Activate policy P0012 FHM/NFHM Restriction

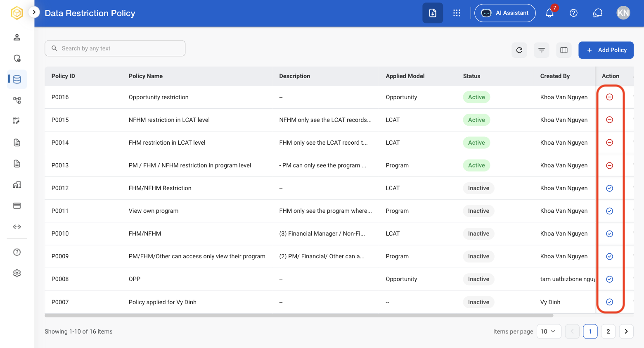(609, 188)
